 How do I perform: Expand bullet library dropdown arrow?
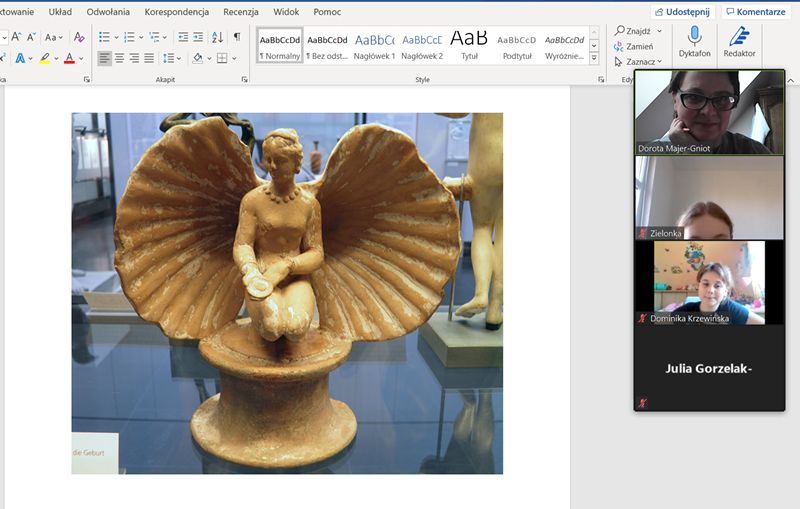[116, 37]
